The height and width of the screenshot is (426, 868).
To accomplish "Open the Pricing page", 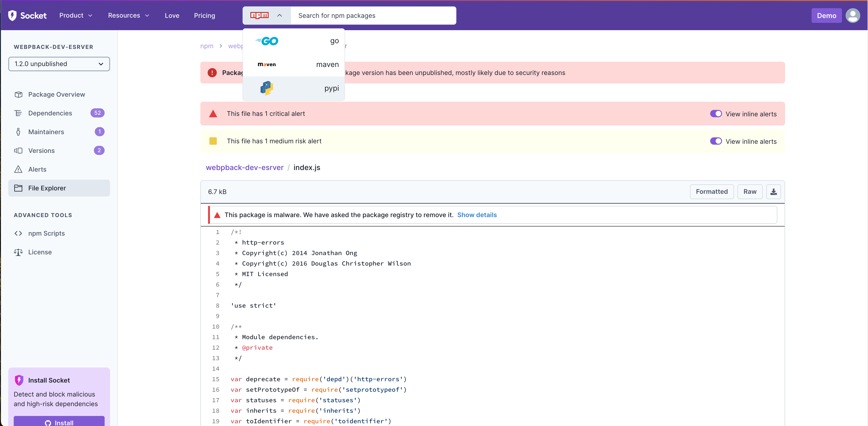I will [x=204, y=16].
